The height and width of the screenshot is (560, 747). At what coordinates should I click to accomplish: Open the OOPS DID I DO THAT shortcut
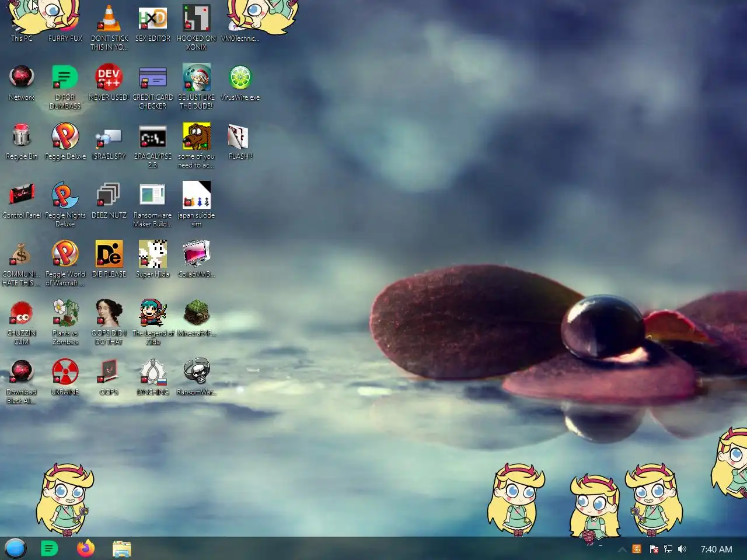pyautogui.click(x=109, y=322)
